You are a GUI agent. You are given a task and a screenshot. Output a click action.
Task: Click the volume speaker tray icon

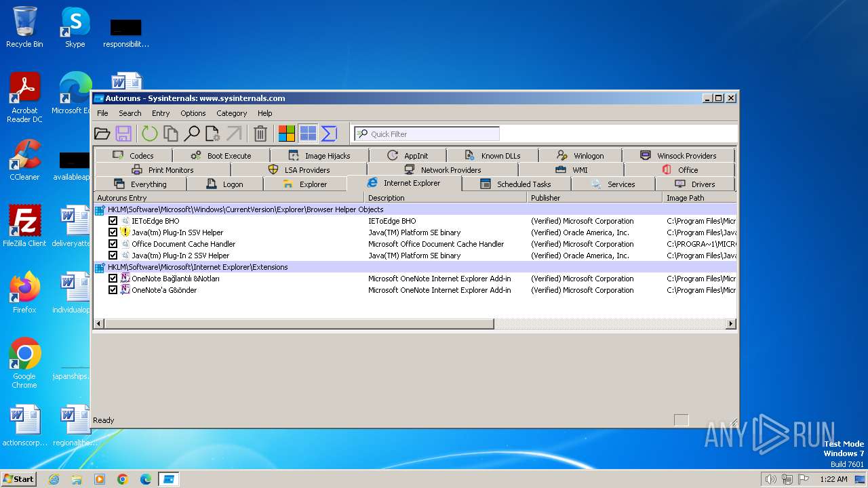coord(770,479)
